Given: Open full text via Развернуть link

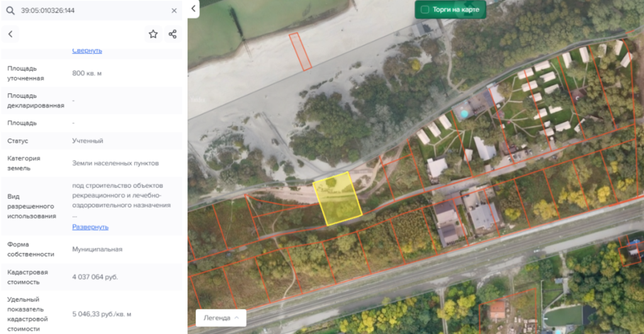Looking at the screenshot, I should (x=90, y=226).
